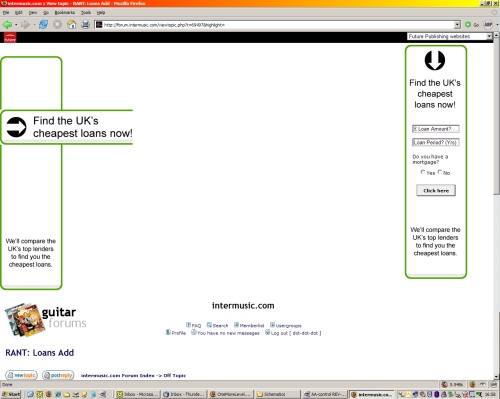Click the vertical page scrollbar thumb
The width and height of the screenshot is (500, 399).
pyautogui.click(x=496, y=117)
